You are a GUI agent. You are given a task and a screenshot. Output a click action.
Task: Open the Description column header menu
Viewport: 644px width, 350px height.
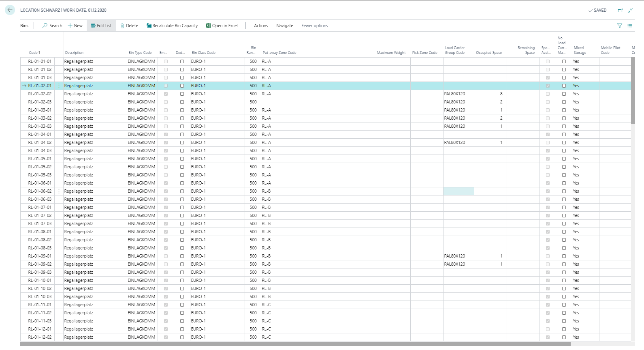pos(74,53)
